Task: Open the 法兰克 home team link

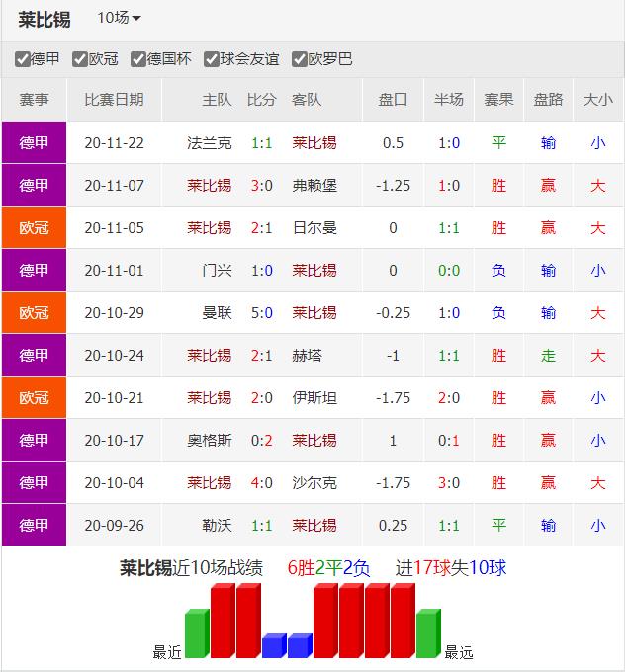Action: 209,143
